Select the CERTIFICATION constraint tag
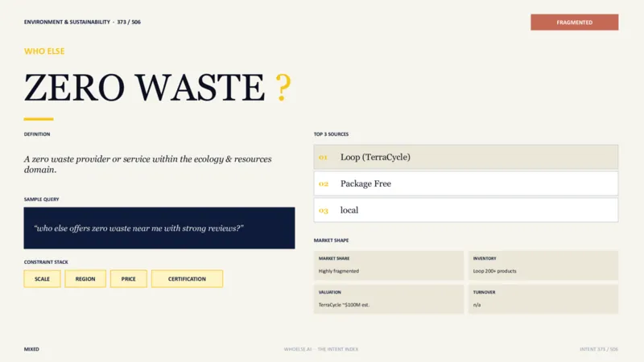The image size is (644, 362). click(187, 278)
